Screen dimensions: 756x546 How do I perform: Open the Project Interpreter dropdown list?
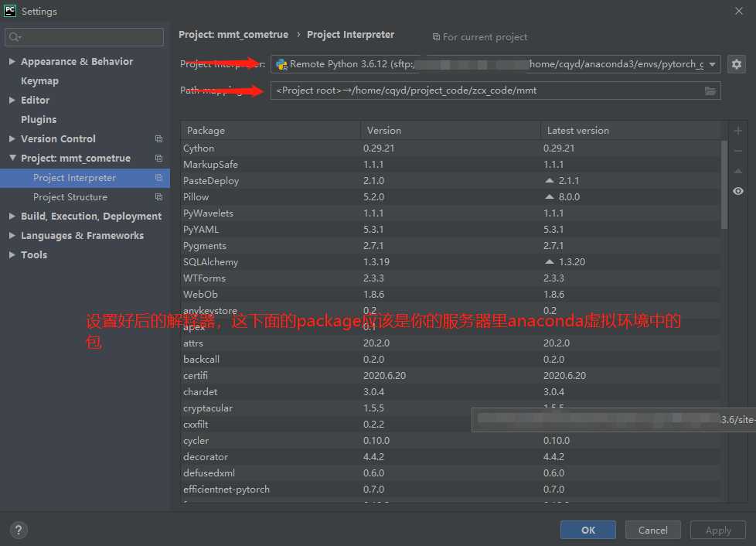click(712, 64)
